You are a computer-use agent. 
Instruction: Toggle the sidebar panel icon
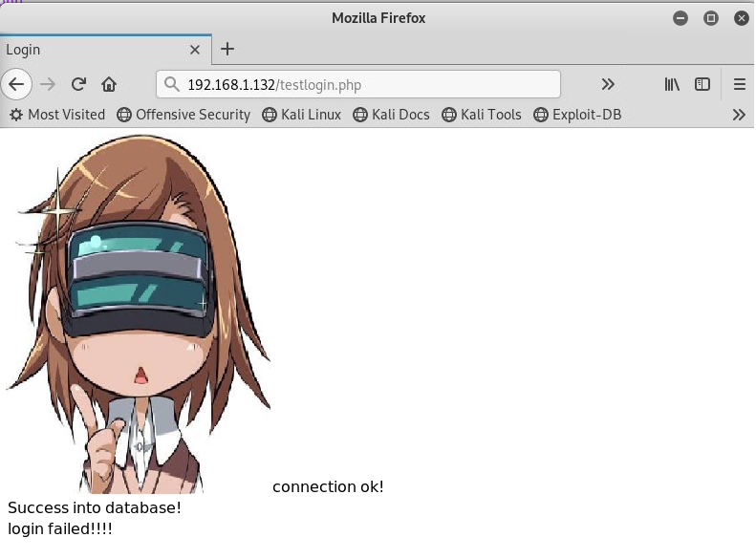702,84
